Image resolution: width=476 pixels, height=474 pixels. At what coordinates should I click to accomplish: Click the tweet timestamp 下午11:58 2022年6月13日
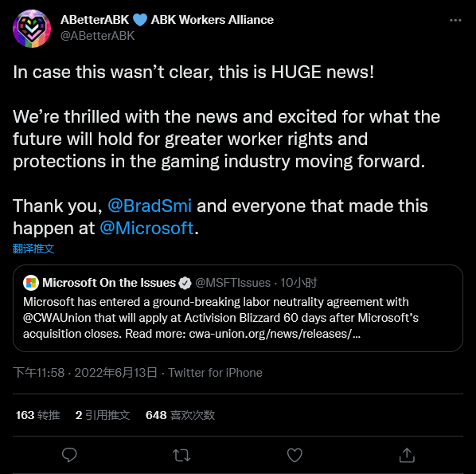[85, 373]
